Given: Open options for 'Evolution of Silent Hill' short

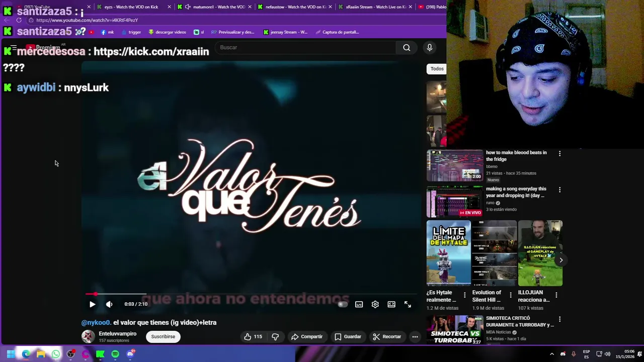Looking at the screenshot, I should tap(510, 295).
